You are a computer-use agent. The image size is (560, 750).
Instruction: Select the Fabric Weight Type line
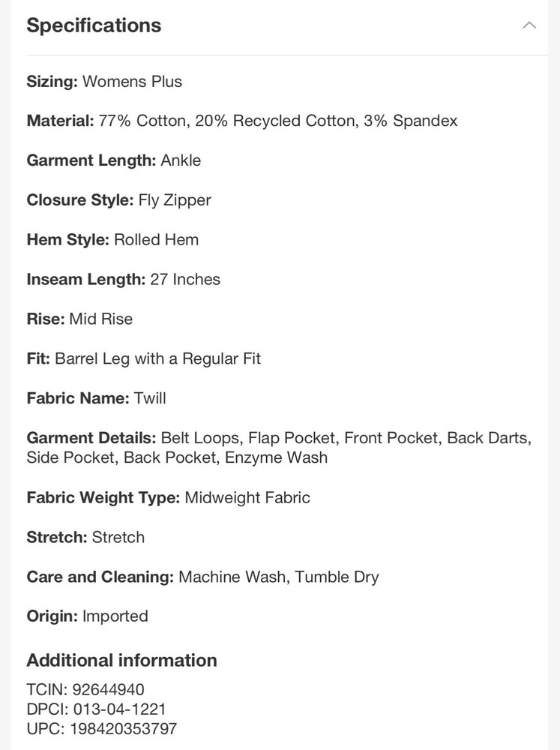(169, 497)
